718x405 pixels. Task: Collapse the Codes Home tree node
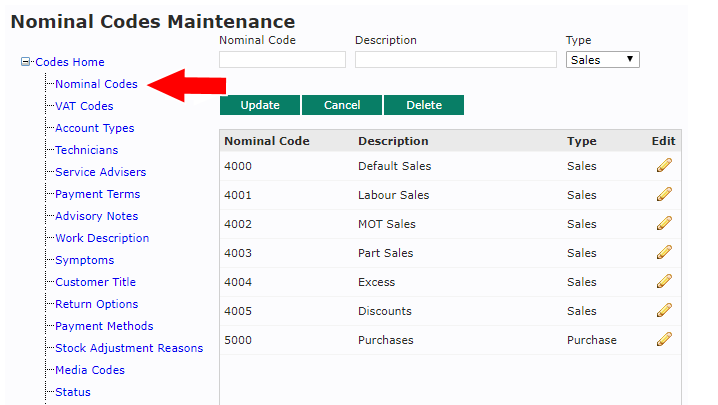pos(26,62)
